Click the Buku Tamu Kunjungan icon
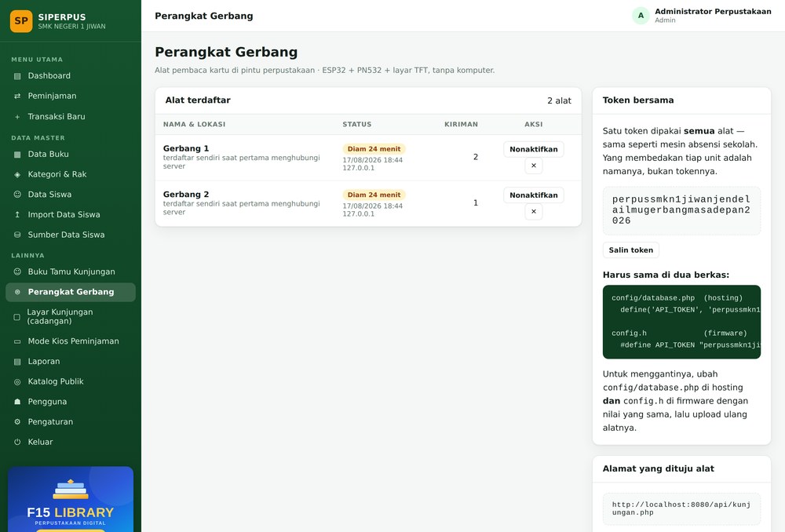The height and width of the screenshot is (532, 785). tap(17, 271)
